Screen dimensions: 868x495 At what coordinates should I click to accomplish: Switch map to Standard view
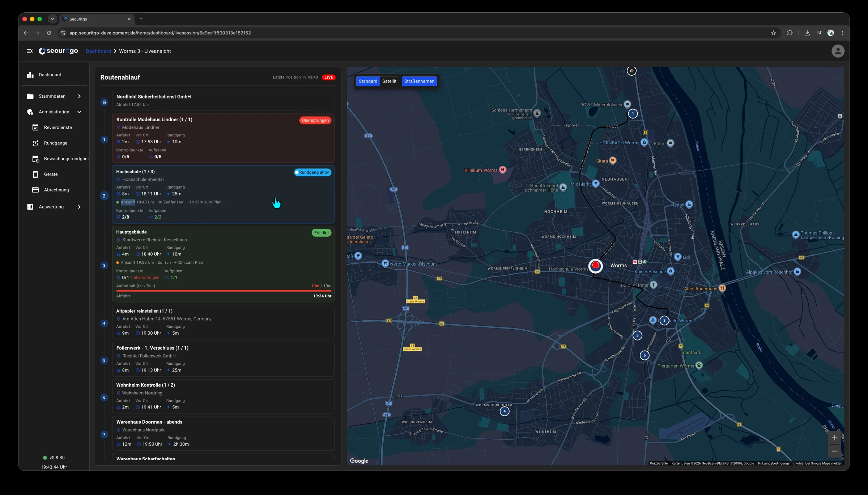368,81
